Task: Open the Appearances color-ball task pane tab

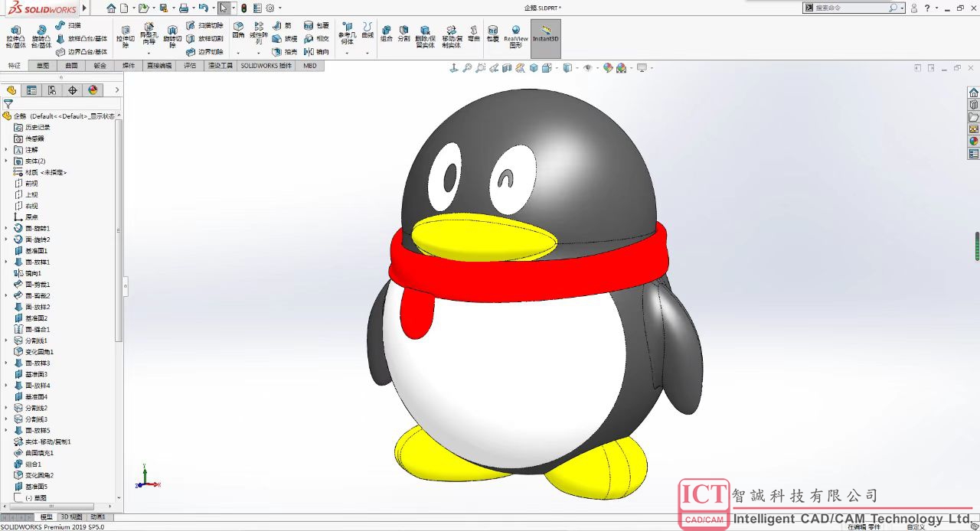Action: (973, 141)
